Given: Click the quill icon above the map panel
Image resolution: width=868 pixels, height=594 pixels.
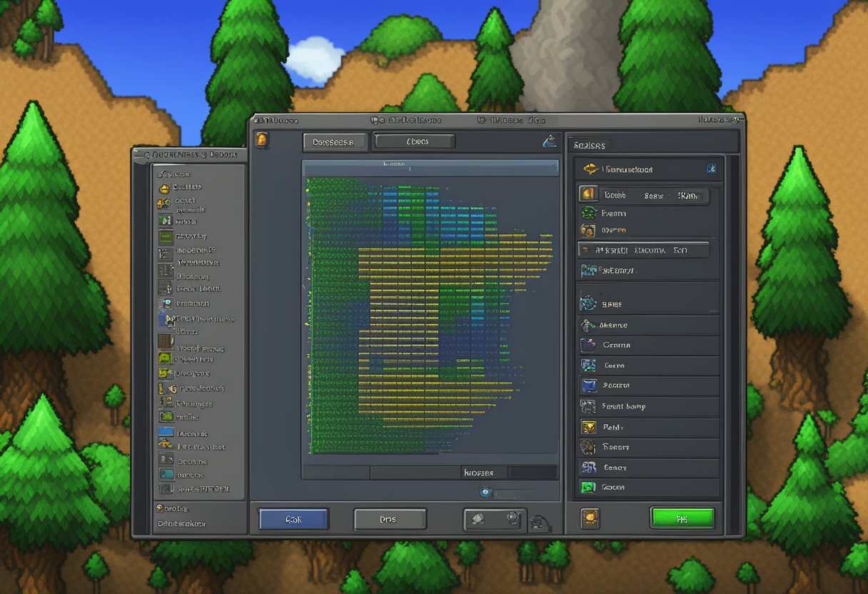Looking at the screenshot, I should (550, 139).
